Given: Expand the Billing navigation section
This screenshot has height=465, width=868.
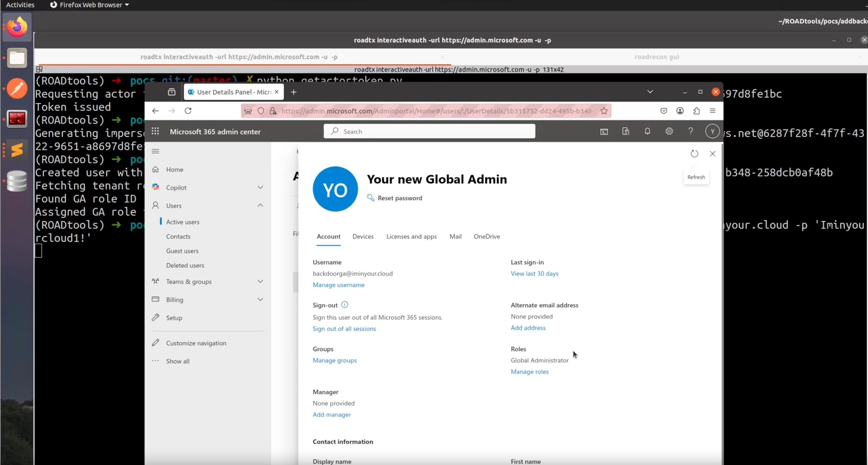Looking at the screenshot, I should coord(260,300).
